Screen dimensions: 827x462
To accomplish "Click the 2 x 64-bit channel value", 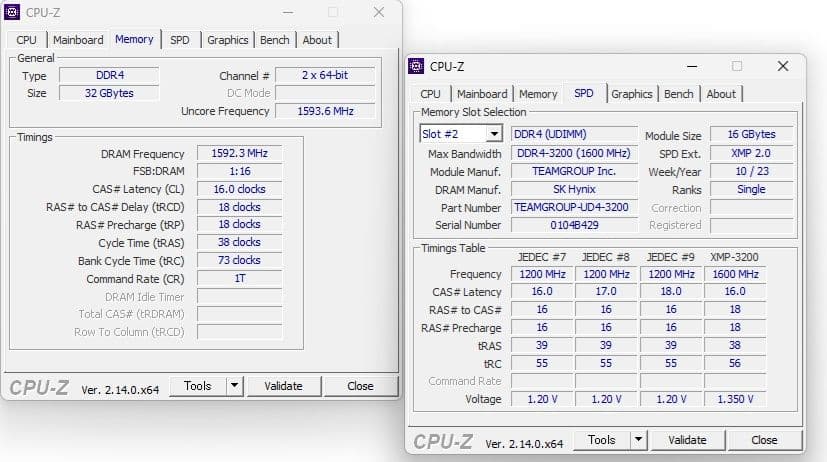I will (325, 75).
